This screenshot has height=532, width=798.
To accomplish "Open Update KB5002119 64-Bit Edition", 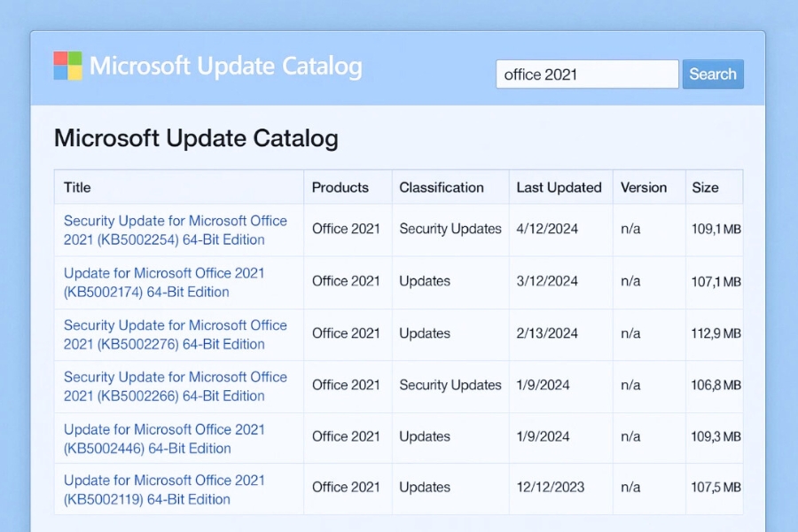I will coord(164,489).
